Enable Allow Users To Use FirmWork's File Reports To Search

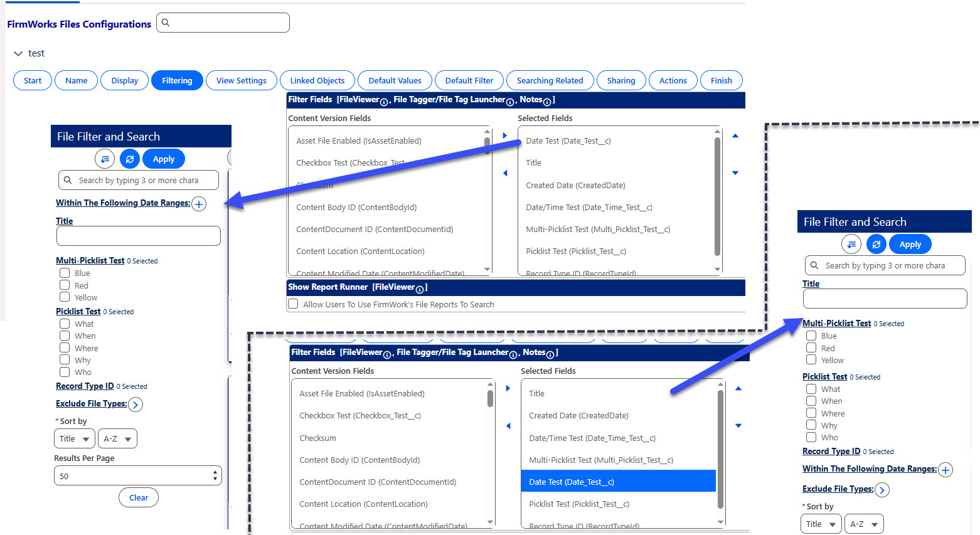292,304
